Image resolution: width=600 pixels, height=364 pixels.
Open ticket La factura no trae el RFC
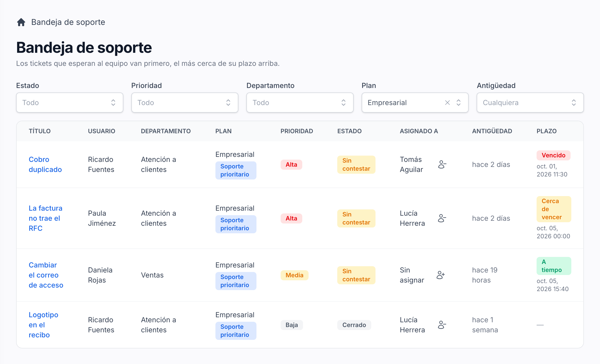46,218
